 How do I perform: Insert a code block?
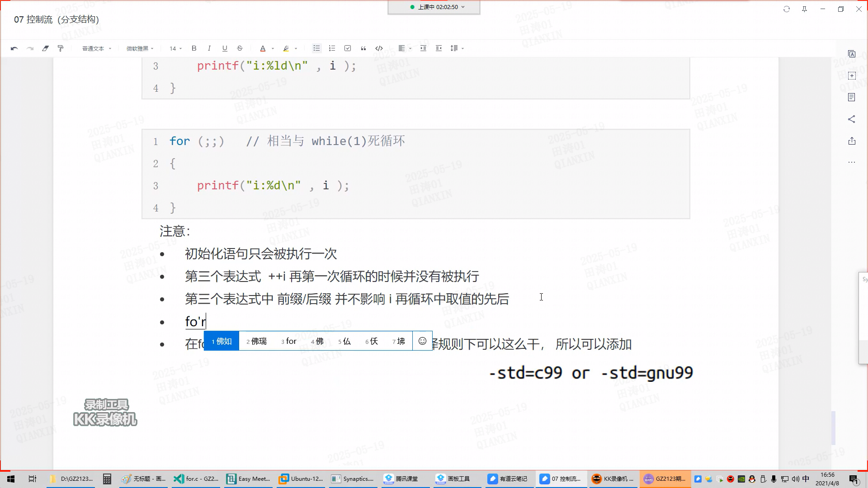[379, 48]
